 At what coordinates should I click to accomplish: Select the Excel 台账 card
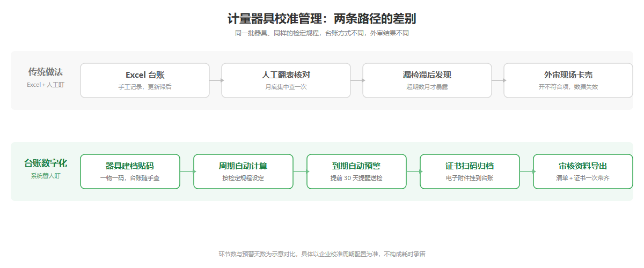(x=145, y=80)
